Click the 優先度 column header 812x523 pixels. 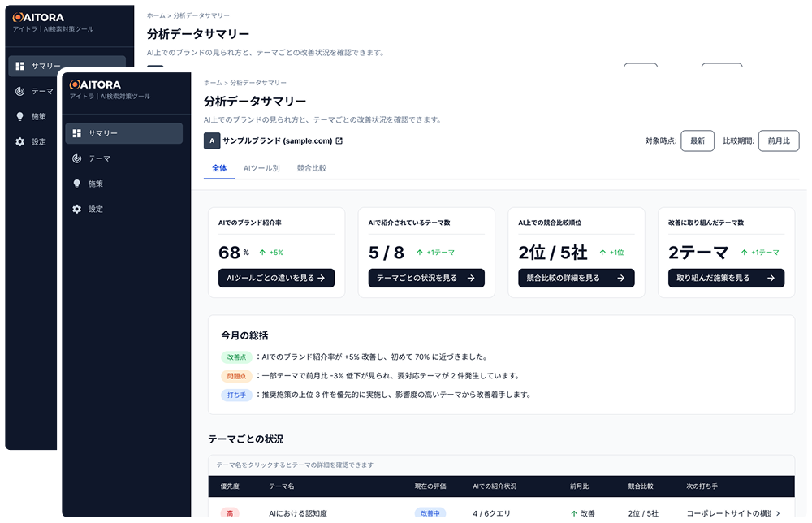tap(230, 486)
